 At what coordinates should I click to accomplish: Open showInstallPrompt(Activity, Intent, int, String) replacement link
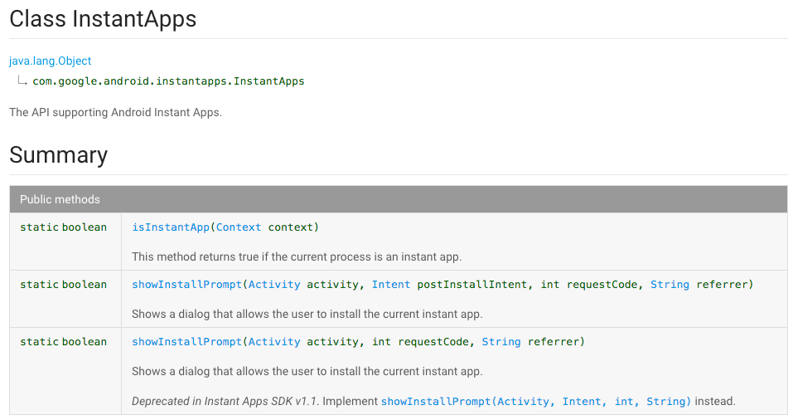(x=536, y=401)
